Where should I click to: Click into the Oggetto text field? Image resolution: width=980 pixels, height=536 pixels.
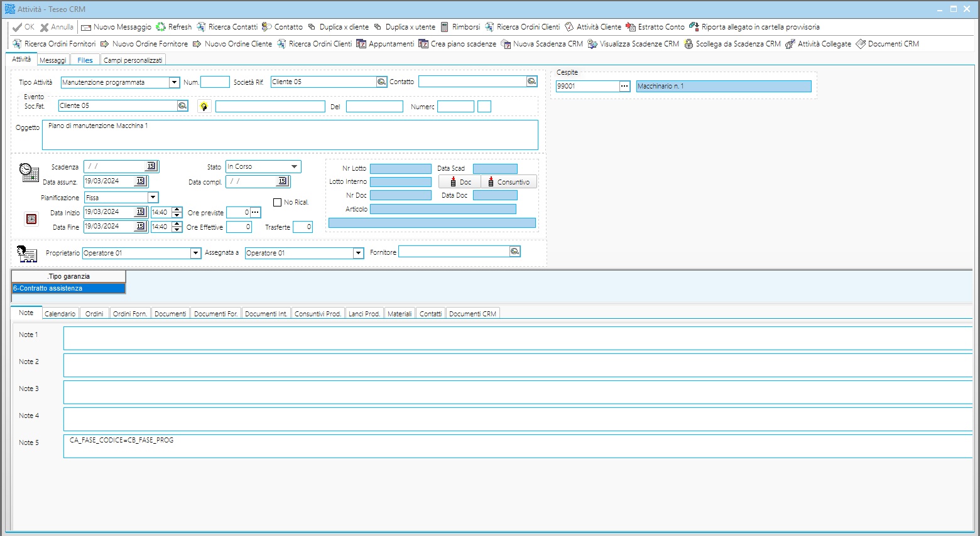point(290,135)
